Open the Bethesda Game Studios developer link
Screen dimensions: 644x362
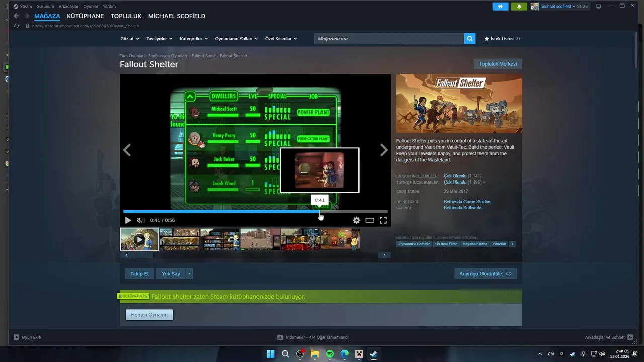coord(467,202)
